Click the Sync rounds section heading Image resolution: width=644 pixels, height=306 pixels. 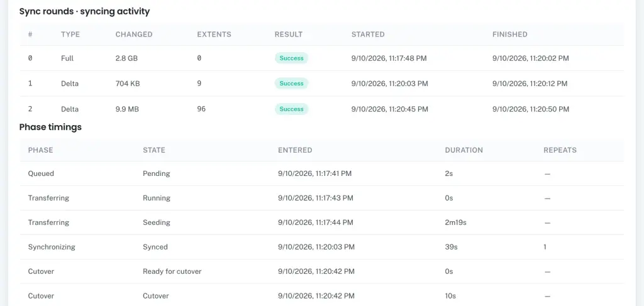click(x=85, y=11)
